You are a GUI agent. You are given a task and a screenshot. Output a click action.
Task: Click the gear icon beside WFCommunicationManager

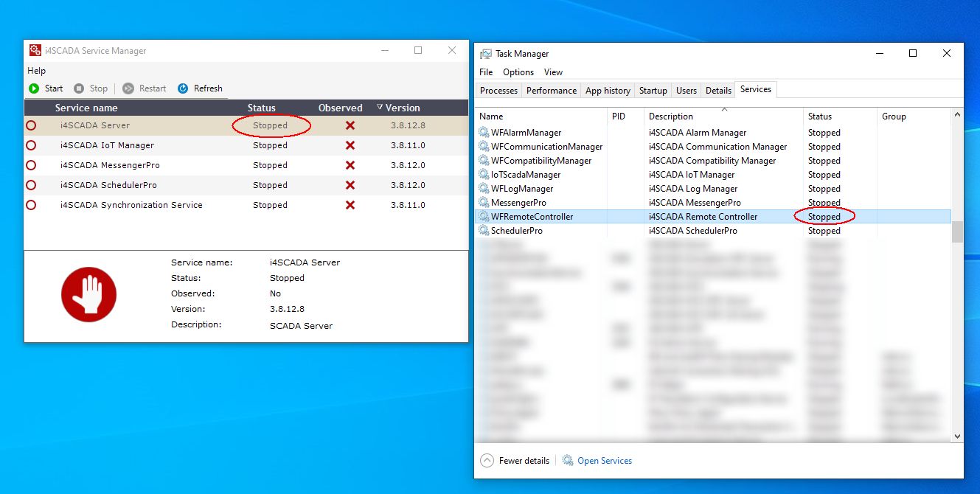(x=484, y=147)
